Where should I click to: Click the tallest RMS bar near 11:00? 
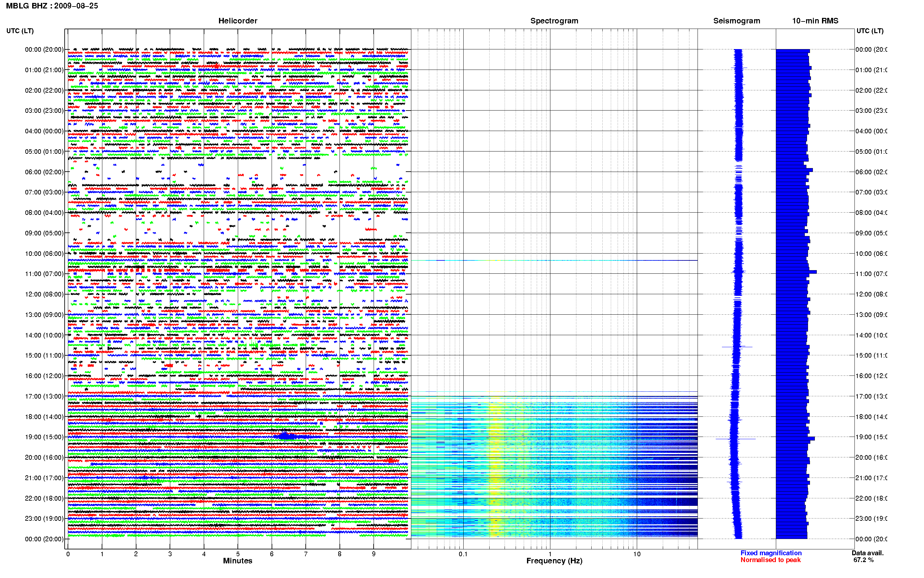[796, 272]
